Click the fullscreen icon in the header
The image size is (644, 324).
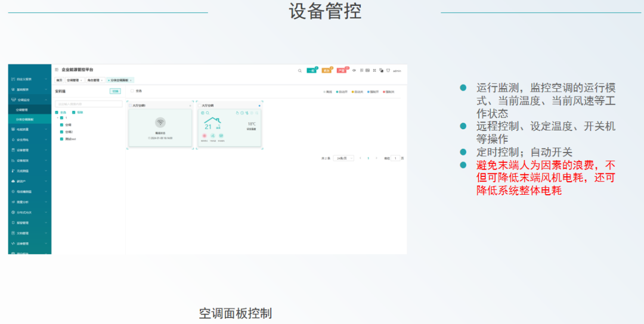click(x=374, y=70)
